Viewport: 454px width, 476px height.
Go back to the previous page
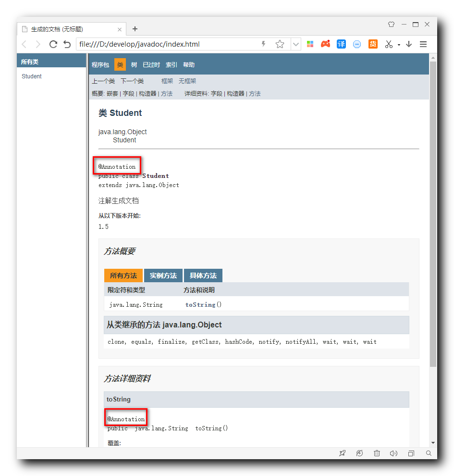coord(24,44)
